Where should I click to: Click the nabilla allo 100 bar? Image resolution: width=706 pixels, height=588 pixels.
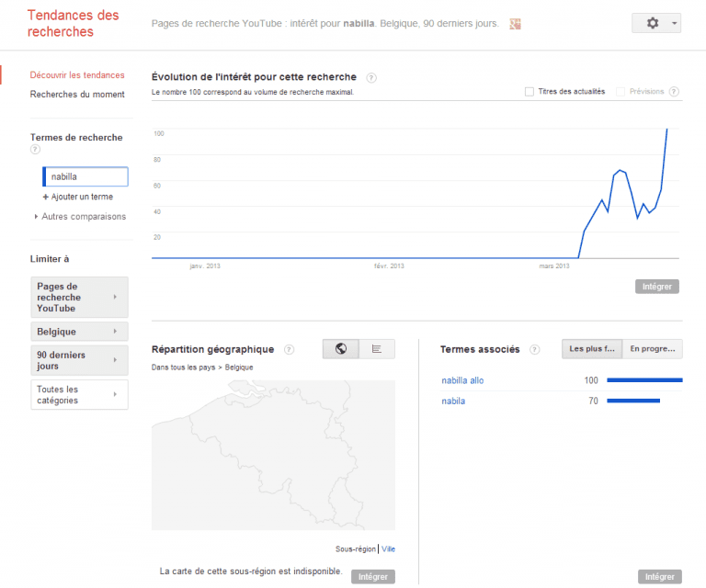(644, 380)
